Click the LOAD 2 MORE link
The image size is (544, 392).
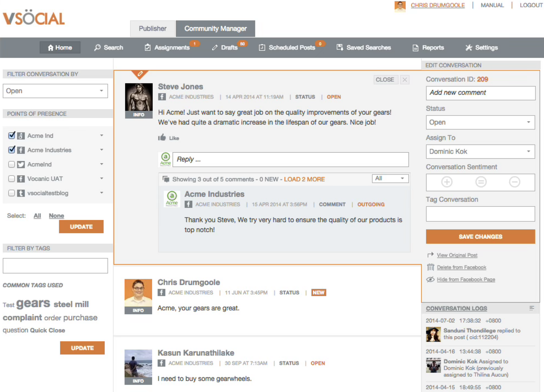click(304, 179)
